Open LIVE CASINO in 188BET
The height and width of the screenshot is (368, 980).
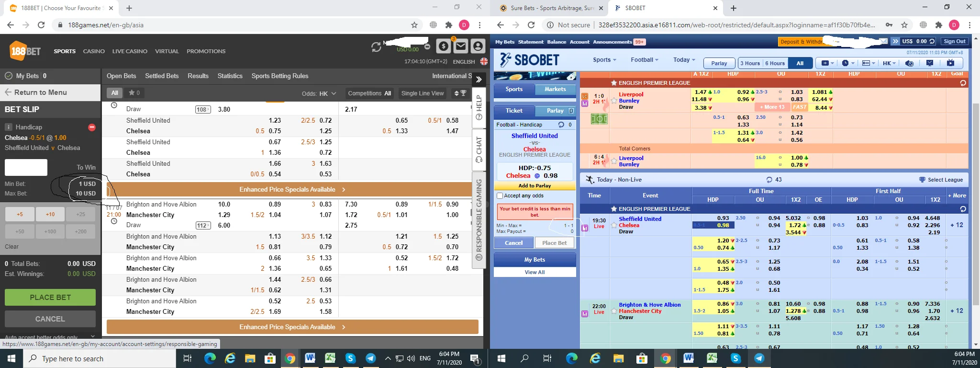tap(130, 51)
